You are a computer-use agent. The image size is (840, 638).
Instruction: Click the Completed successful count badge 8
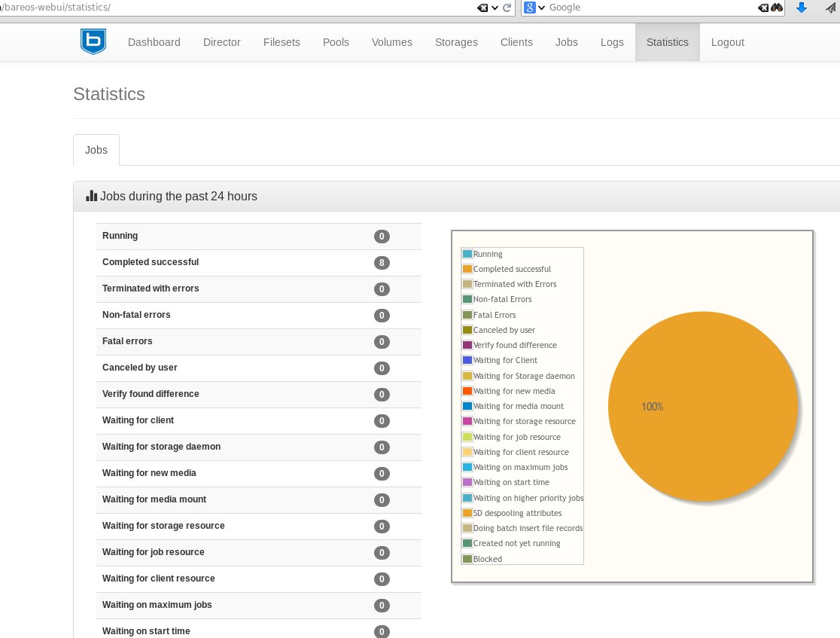(382, 263)
